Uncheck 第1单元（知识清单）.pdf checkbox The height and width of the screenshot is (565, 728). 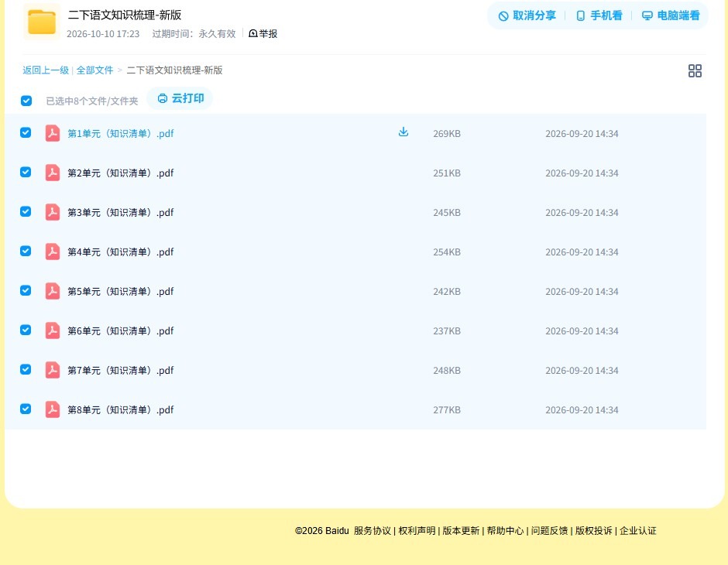[x=26, y=132]
